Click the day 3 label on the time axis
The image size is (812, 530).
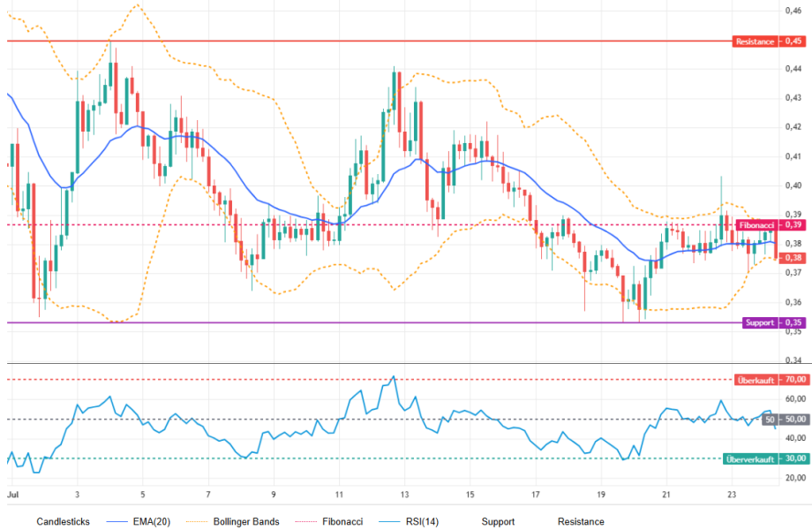coord(77,495)
